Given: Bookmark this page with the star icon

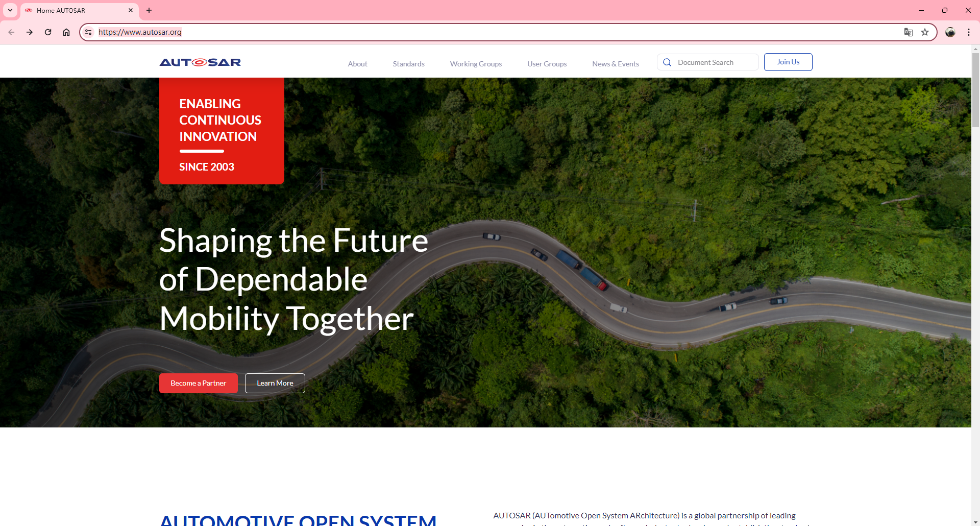Looking at the screenshot, I should [925, 32].
